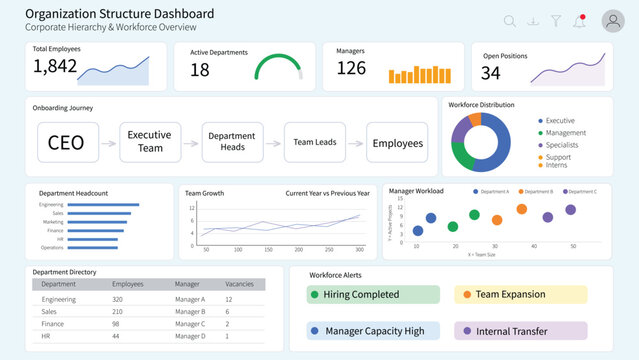639x360 pixels.
Task: Open notifications bell icon
Action: click(580, 21)
